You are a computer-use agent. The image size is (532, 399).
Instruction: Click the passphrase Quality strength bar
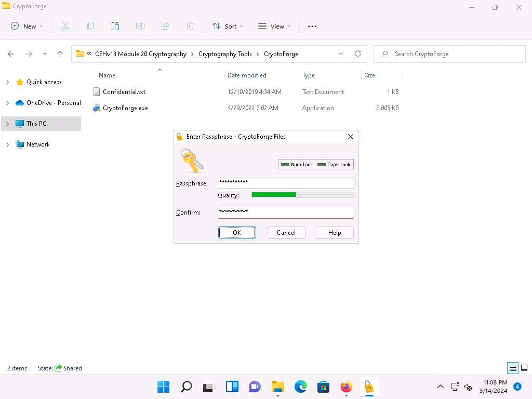[302, 195]
